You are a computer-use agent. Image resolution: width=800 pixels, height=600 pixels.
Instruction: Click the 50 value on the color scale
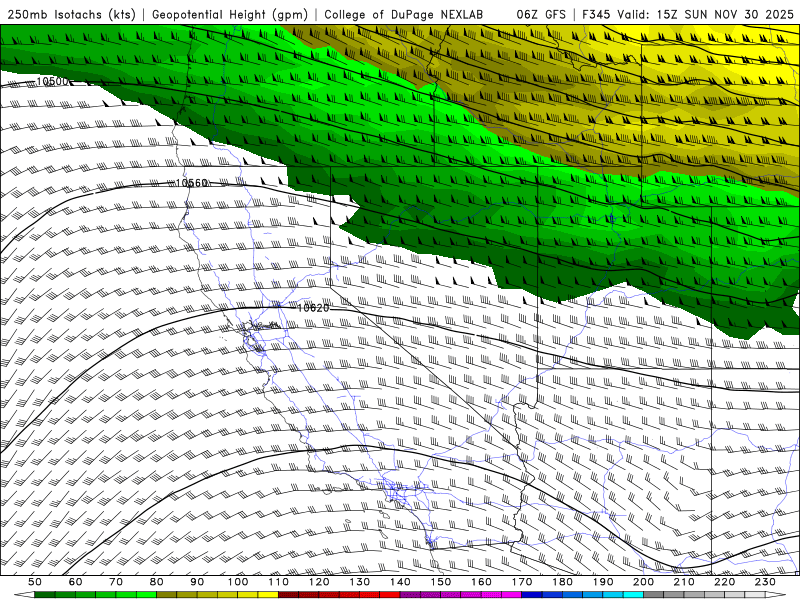[35, 582]
